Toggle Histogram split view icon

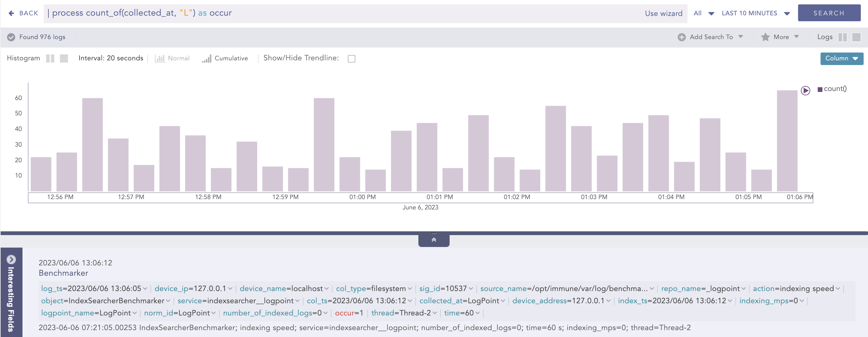[50, 58]
